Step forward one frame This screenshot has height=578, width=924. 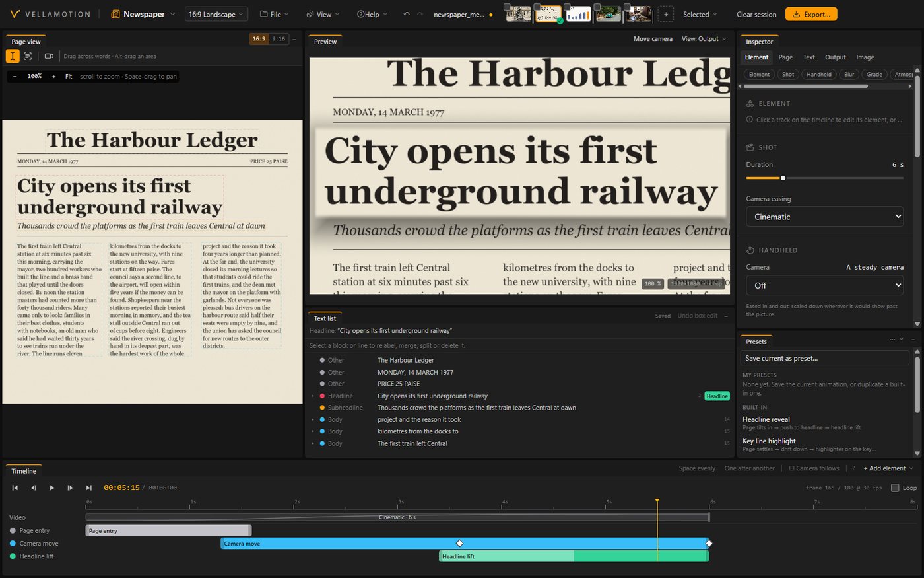(70, 488)
